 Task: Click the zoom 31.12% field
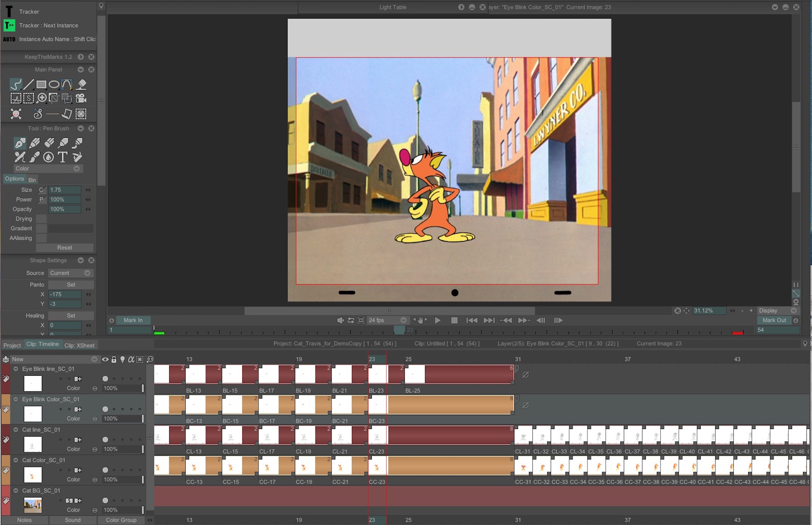pyautogui.click(x=709, y=311)
